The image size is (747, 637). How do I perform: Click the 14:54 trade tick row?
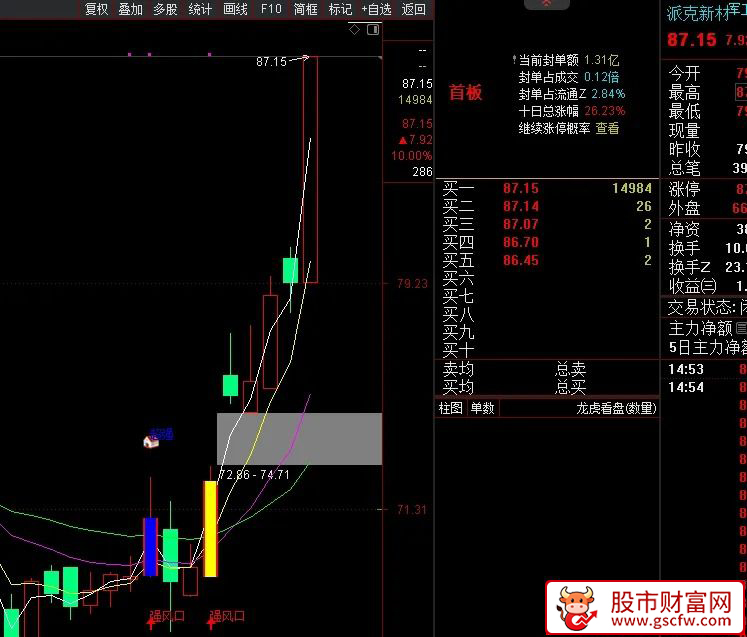click(x=705, y=387)
